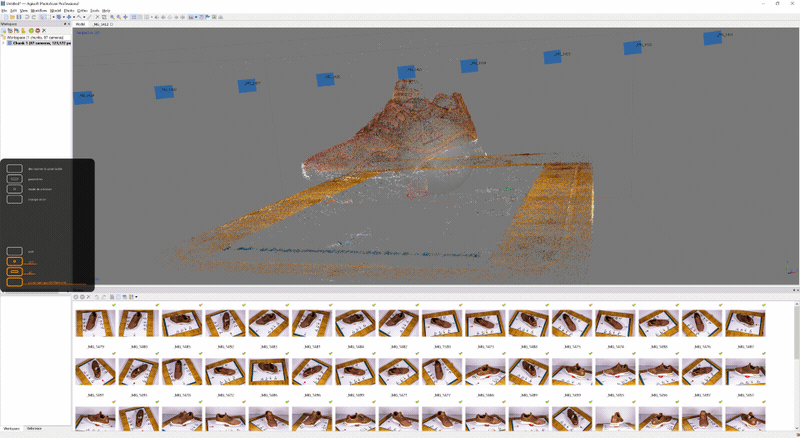Click the XYZ axis gizmo in the viewport corner
The width and height of the screenshot is (800, 438).
coord(791,270)
